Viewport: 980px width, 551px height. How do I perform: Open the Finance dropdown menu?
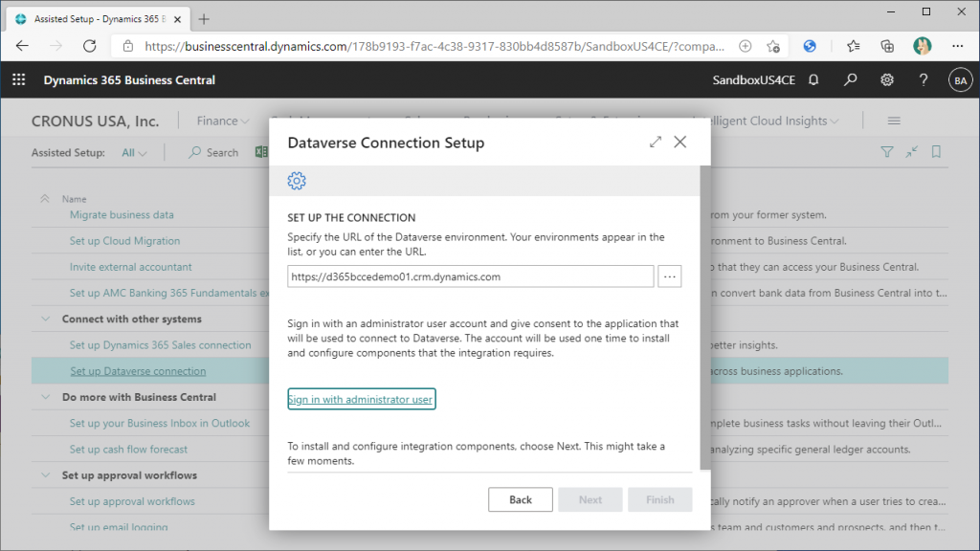pyautogui.click(x=223, y=121)
